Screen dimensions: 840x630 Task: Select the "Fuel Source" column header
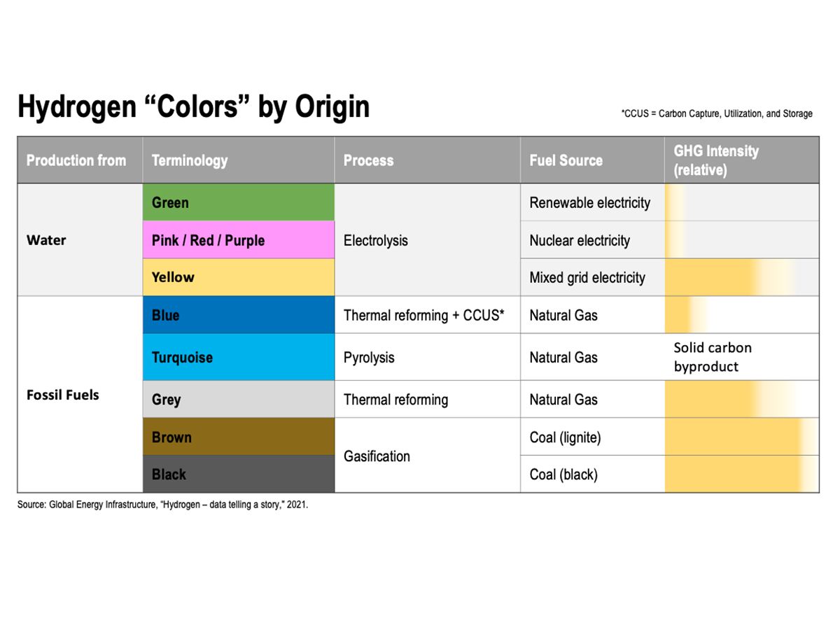[x=566, y=160]
